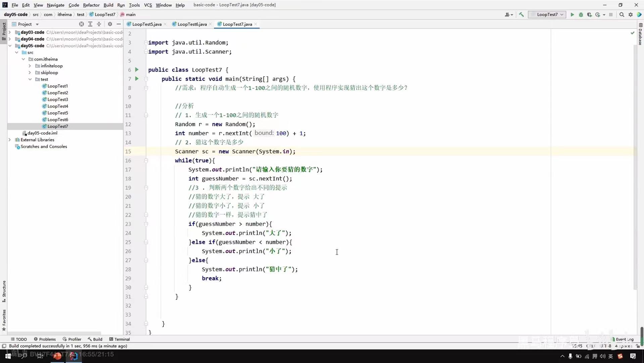Expand the day03-code project node

pyautogui.click(x=9, y=32)
